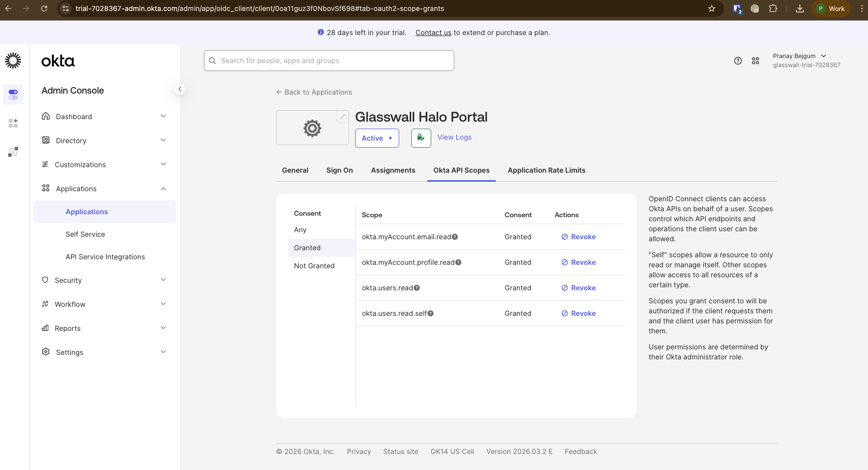Open the View Logs link

(x=454, y=137)
